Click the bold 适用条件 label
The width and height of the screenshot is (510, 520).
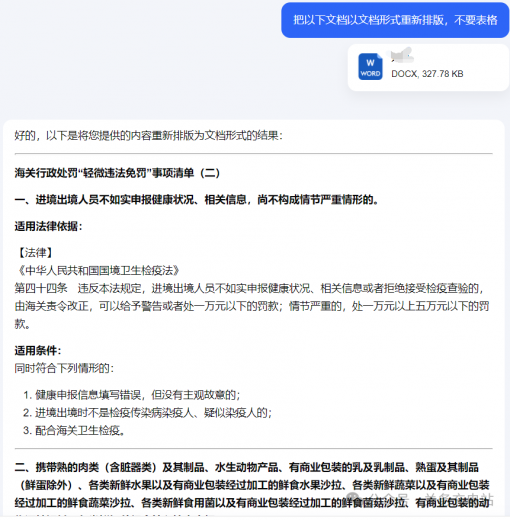[38, 350]
